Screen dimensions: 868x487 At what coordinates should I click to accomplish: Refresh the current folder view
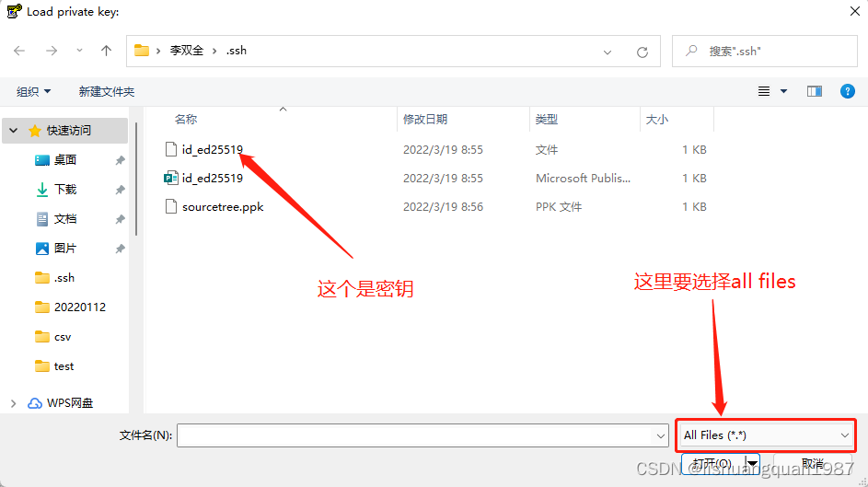(x=642, y=52)
